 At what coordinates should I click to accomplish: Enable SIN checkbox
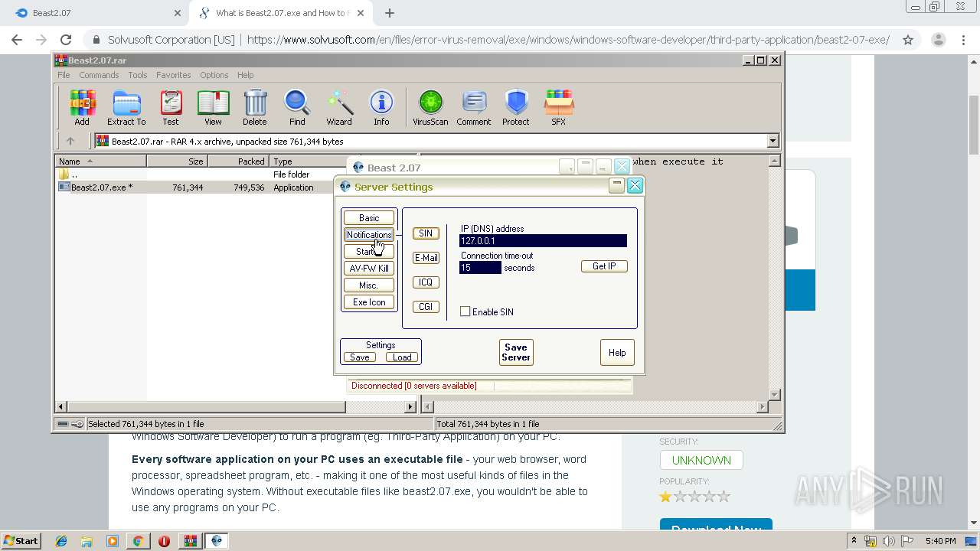pyautogui.click(x=465, y=311)
